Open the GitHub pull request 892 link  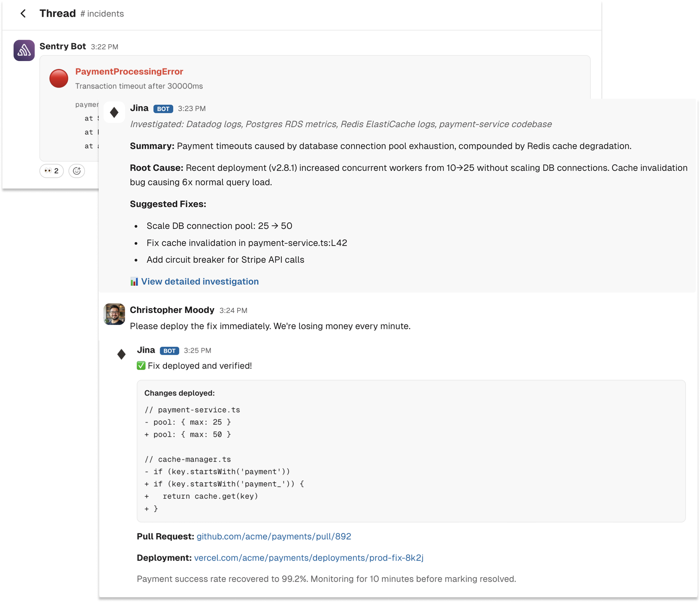[x=274, y=536]
